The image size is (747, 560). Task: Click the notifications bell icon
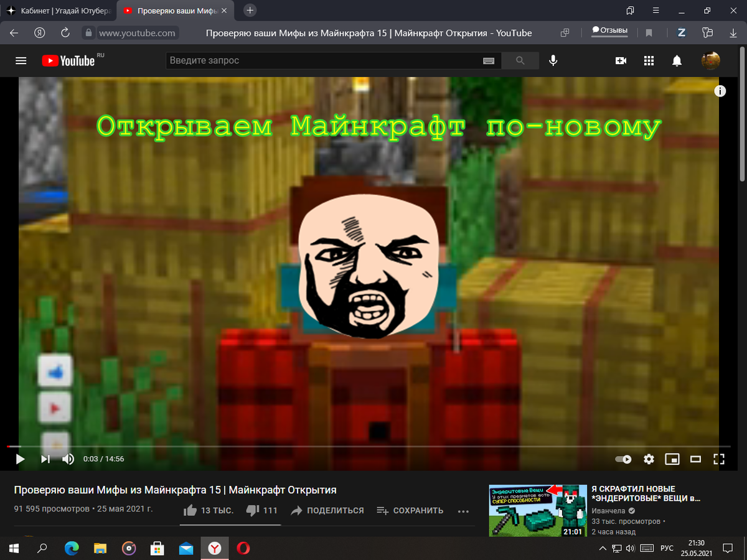point(678,60)
